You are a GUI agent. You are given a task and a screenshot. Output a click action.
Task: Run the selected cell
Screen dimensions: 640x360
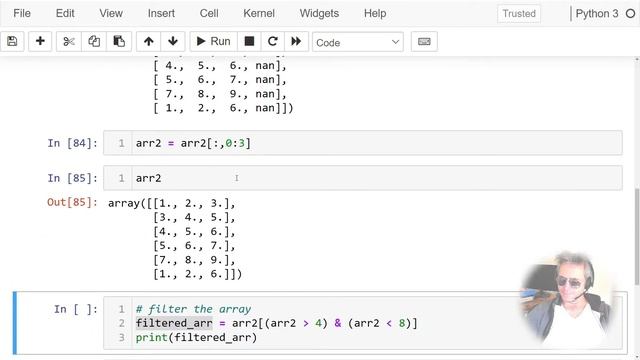coord(213,42)
